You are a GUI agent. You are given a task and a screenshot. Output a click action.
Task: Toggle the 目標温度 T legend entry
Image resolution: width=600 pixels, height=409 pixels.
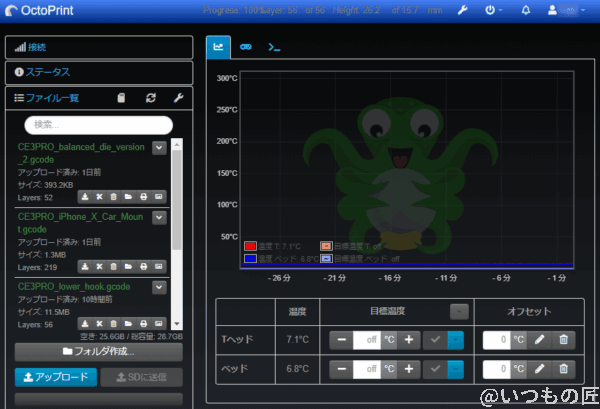point(326,245)
